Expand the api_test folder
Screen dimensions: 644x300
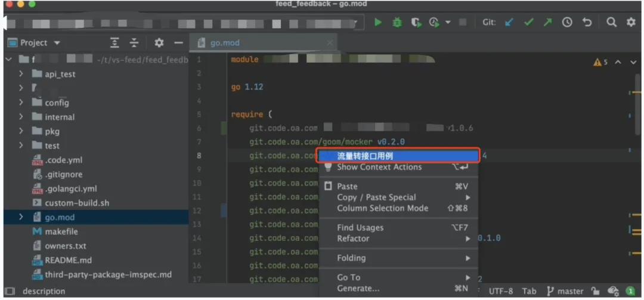point(21,74)
